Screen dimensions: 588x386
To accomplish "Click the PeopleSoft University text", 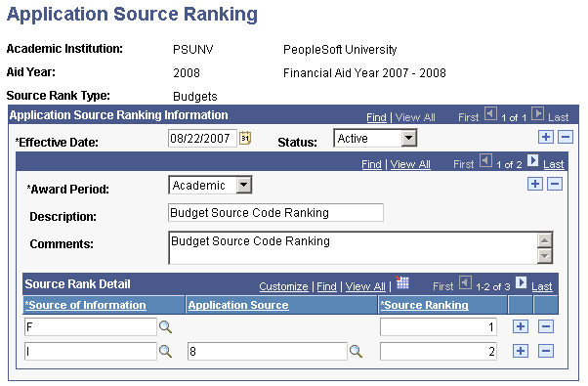I will (x=340, y=50).
